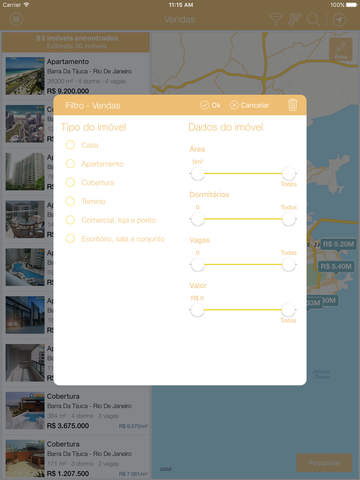The height and width of the screenshot is (480, 360).
Task: Confirm the filter with the Ok button
Action: [x=210, y=105]
